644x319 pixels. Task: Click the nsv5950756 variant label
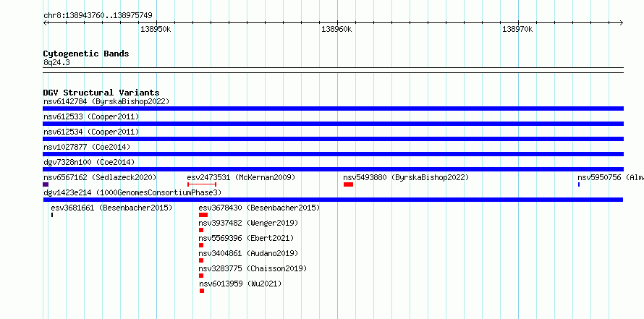[x=610, y=177]
